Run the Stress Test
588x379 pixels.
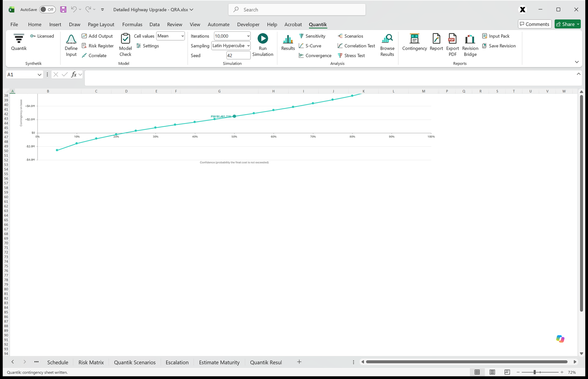tap(351, 56)
